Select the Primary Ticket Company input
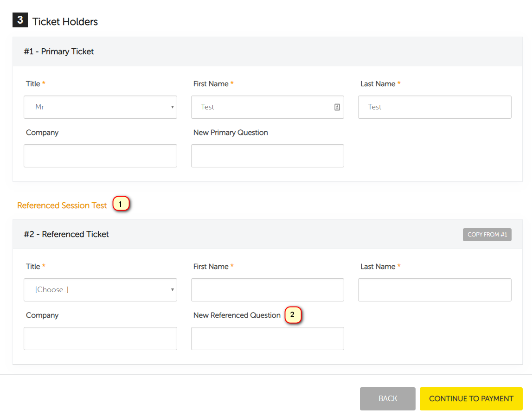Screen dimensions: 532x416 coord(100,156)
